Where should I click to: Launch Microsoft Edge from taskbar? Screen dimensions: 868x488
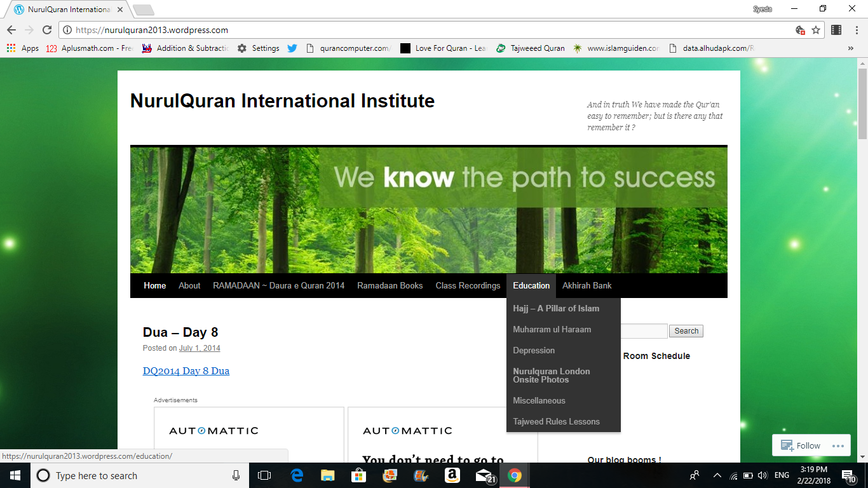[297, 475]
